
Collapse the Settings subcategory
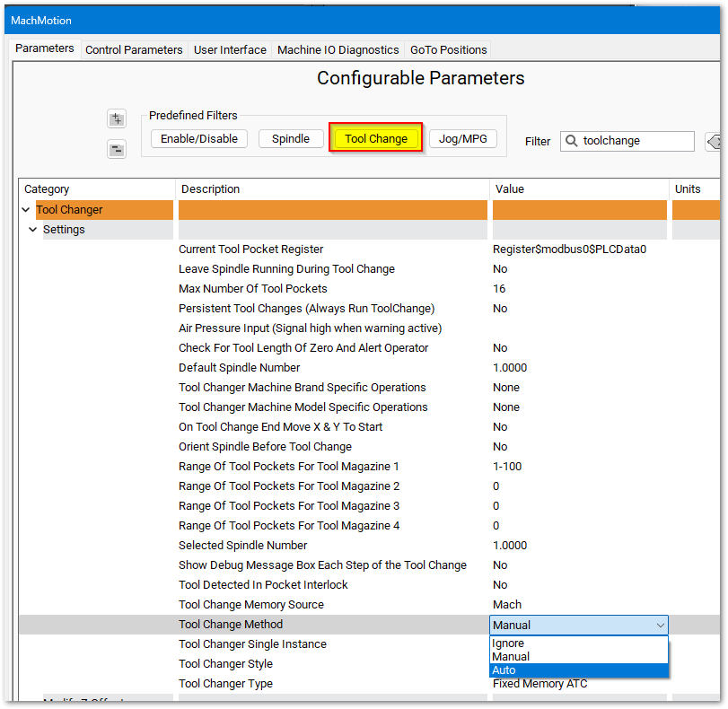click(33, 230)
